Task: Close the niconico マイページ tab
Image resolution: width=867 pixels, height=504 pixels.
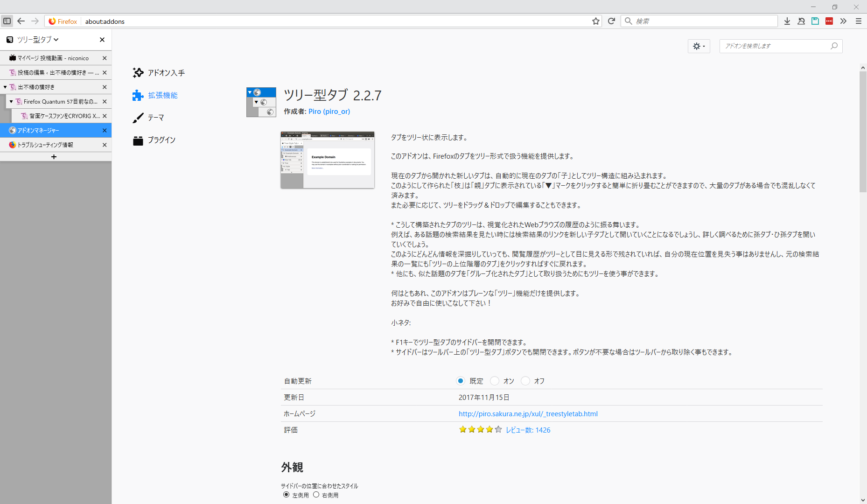Action: (x=105, y=58)
